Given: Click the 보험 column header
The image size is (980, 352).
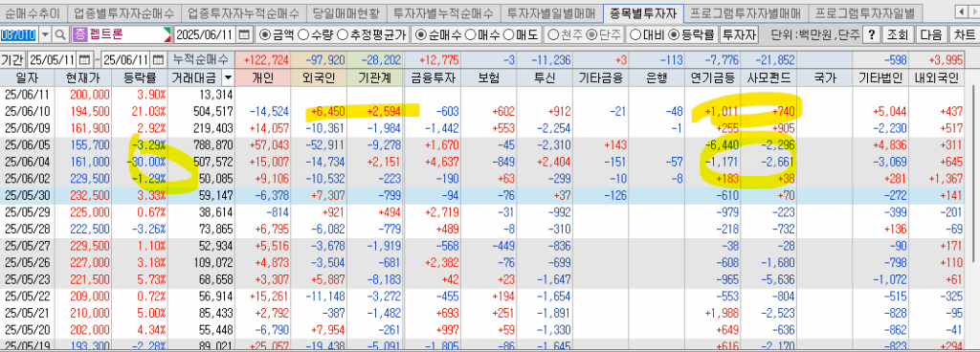Looking at the screenshot, I should tap(488, 78).
